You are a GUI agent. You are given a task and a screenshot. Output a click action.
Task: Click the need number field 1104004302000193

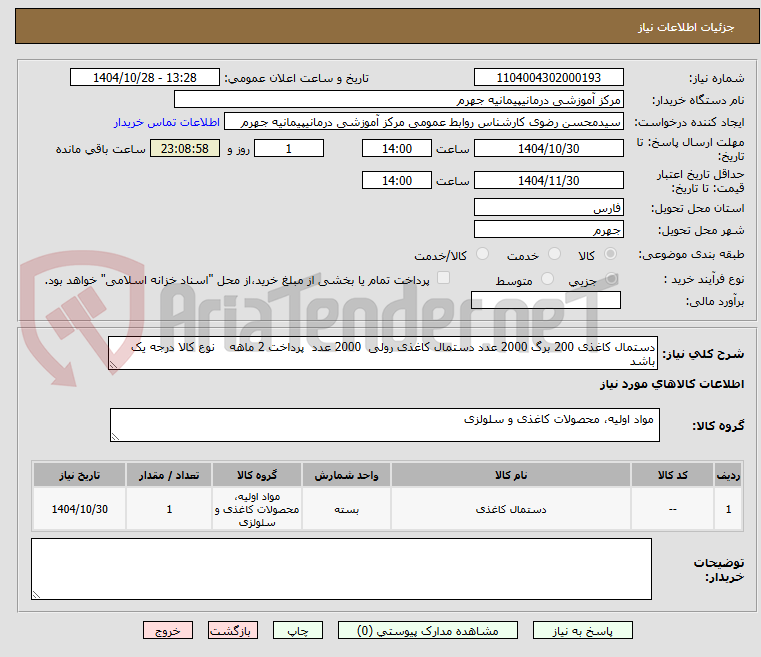548,78
